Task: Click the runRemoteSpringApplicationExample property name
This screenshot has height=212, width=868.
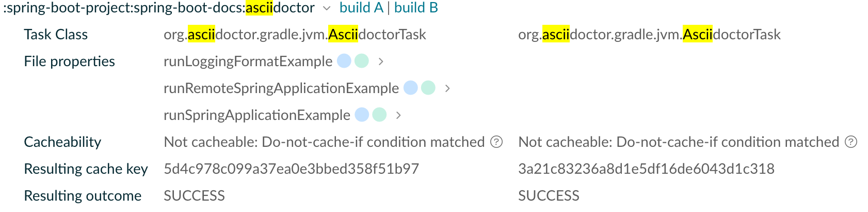Action: [x=281, y=88]
